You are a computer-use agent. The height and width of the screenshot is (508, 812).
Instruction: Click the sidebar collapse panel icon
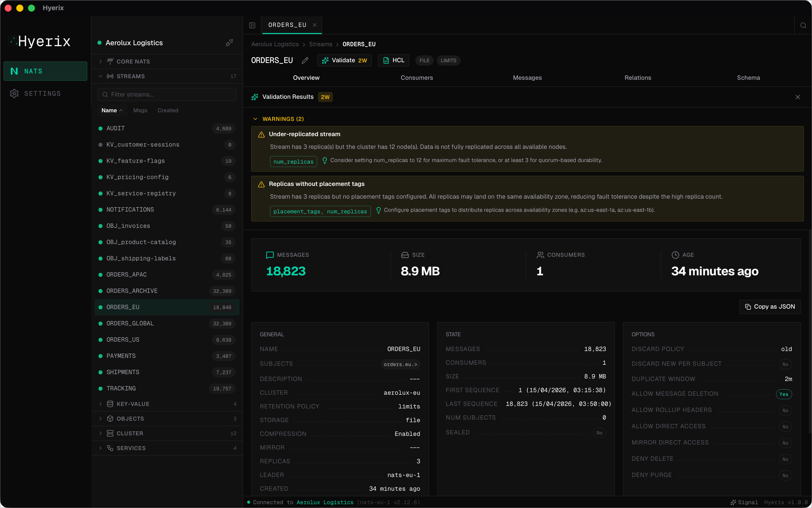pos(252,25)
